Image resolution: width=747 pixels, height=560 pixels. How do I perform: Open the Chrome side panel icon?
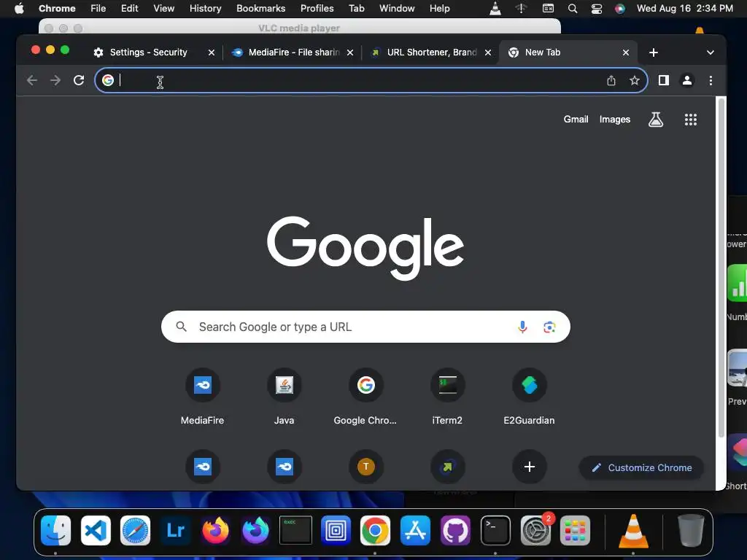coord(664,80)
